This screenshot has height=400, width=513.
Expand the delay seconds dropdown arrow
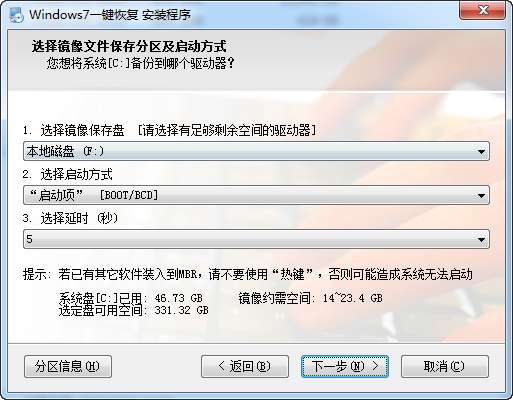(481, 240)
